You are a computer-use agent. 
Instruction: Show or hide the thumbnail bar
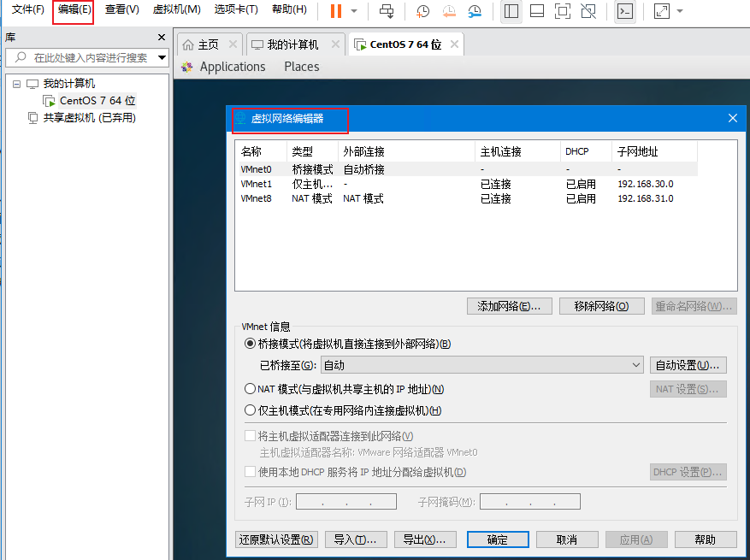click(535, 11)
